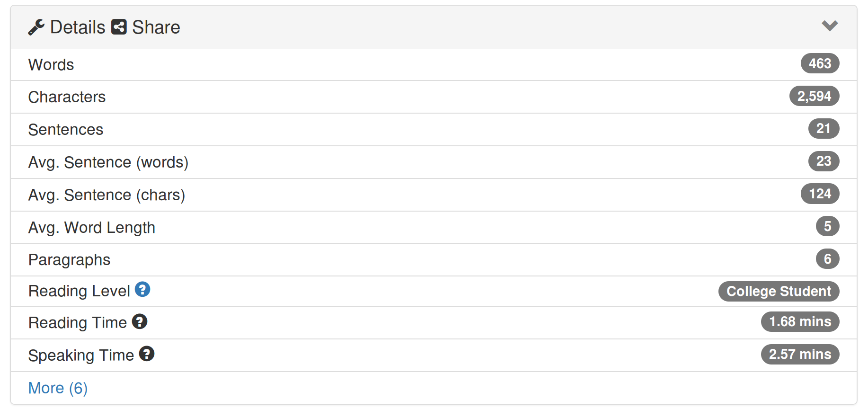Click Reading Time question mark icon
The height and width of the screenshot is (409, 868).
click(x=140, y=321)
